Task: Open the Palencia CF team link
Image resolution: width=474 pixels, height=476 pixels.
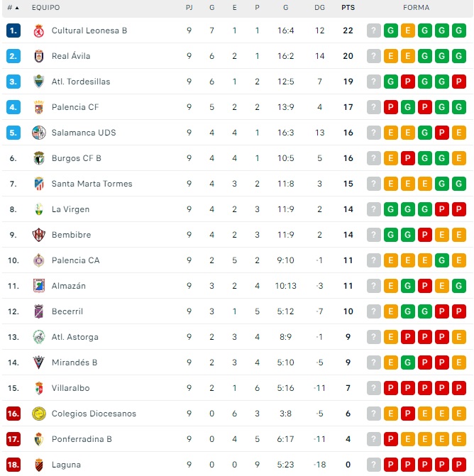Action: pyautogui.click(x=75, y=107)
